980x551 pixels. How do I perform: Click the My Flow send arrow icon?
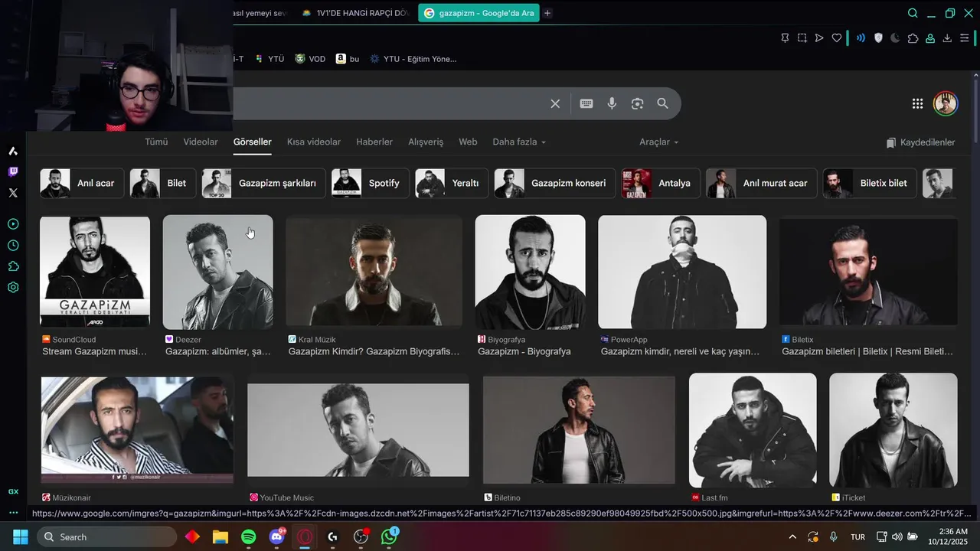819,37
